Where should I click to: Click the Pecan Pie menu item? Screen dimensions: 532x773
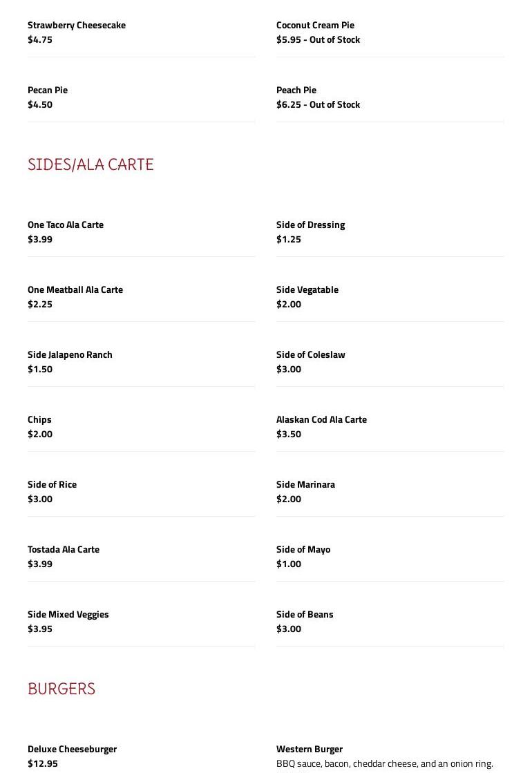point(48,90)
